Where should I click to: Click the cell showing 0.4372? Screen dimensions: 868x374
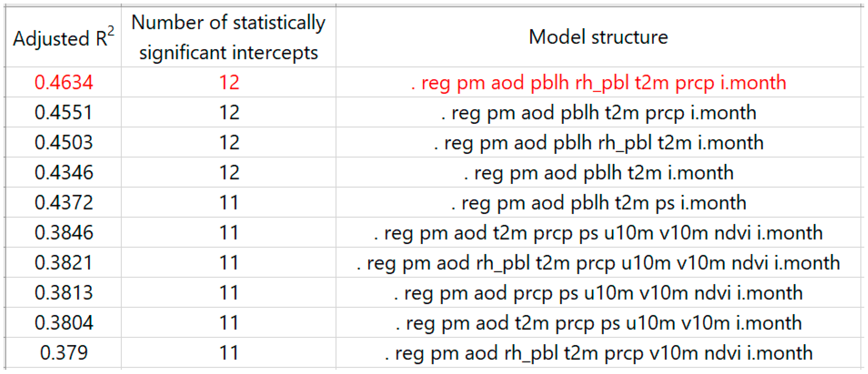point(63,202)
